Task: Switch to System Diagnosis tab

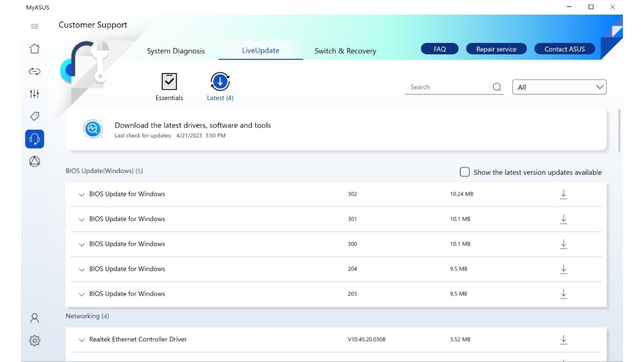Action: (x=176, y=51)
